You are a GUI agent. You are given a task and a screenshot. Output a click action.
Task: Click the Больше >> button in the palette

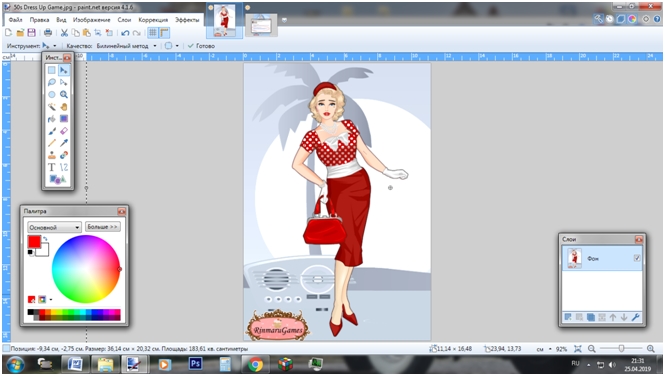pos(103,227)
